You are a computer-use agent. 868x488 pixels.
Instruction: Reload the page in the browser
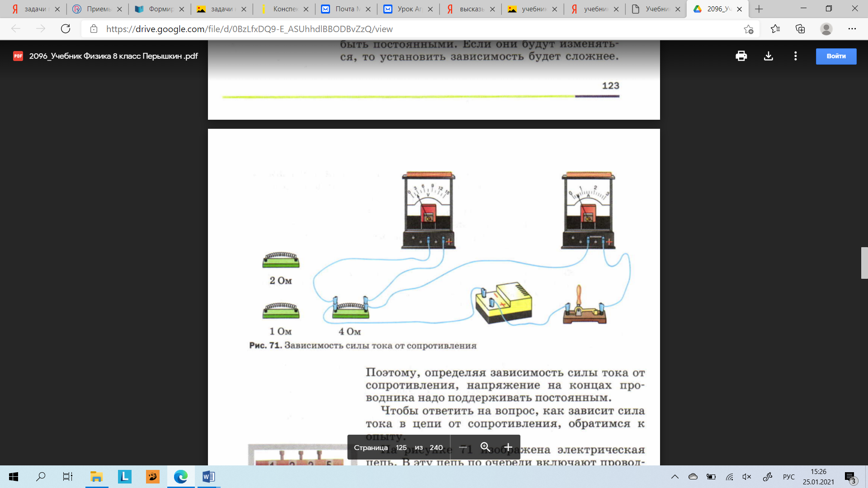pos(66,29)
